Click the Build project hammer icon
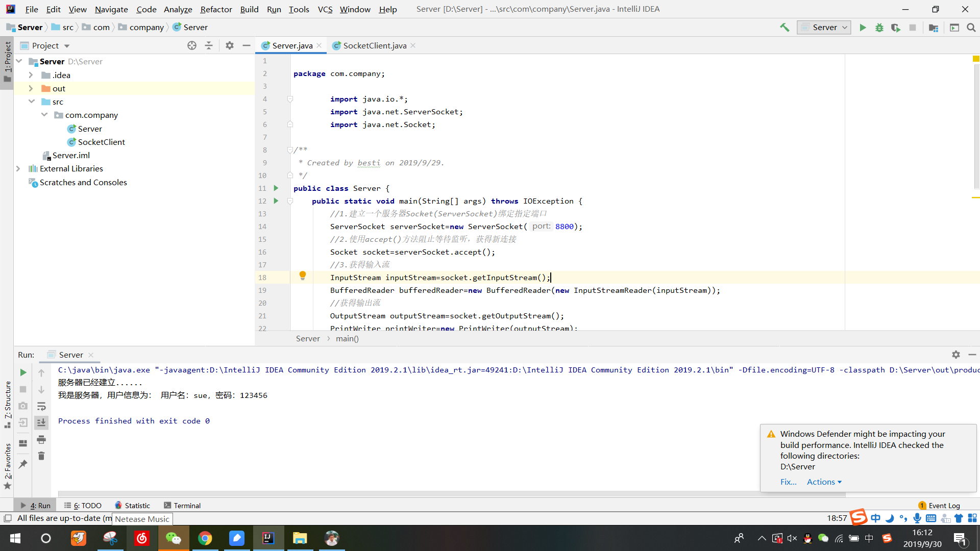980x551 pixels. (785, 28)
